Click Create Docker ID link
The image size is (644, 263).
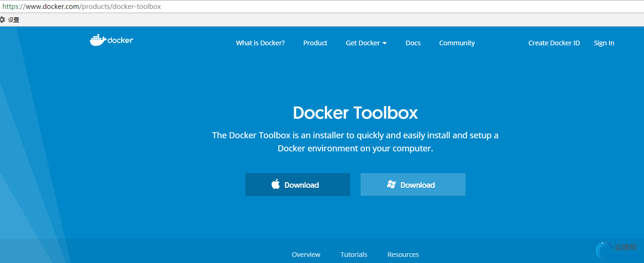point(554,43)
